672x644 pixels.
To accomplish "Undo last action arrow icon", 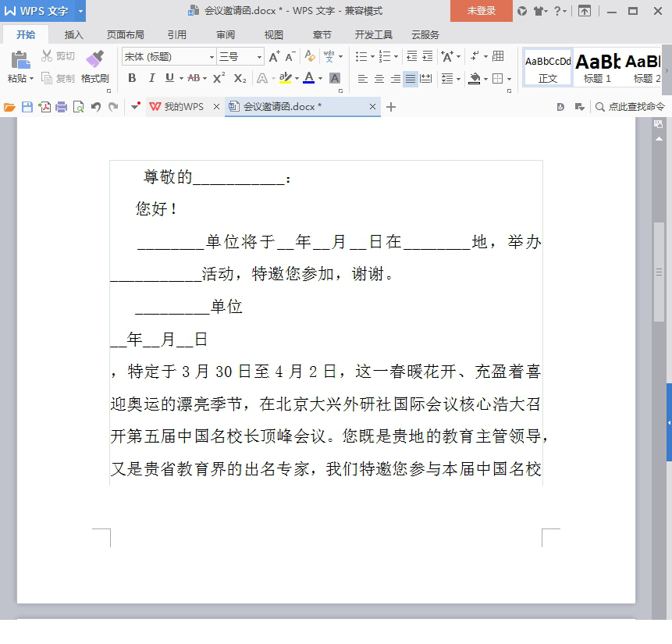I will (x=96, y=107).
